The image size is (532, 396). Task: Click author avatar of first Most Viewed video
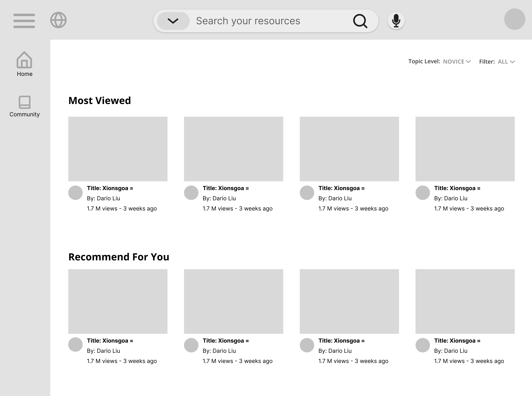point(75,193)
